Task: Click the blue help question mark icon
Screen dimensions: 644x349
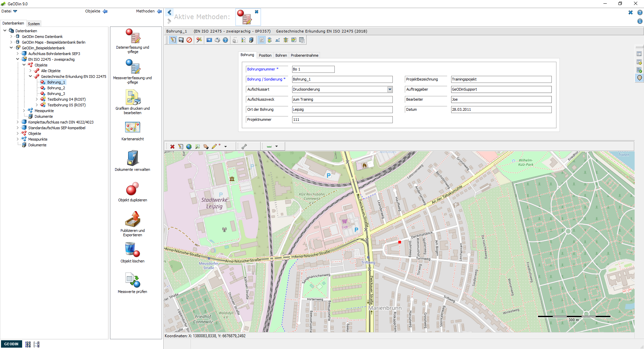Action: [x=225, y=40]
